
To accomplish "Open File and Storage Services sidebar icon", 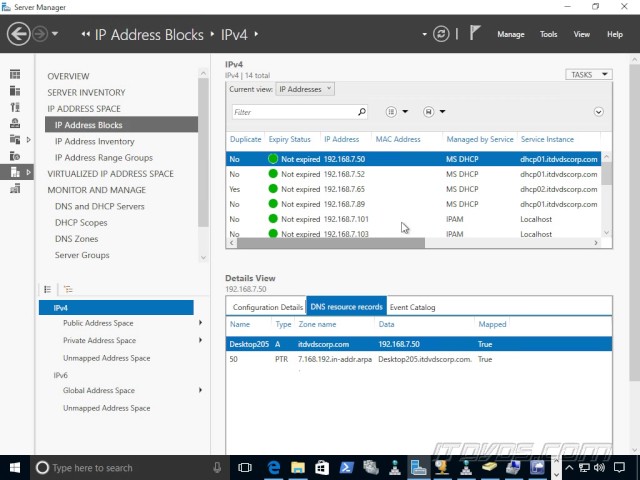I will [x=15, y=140].
